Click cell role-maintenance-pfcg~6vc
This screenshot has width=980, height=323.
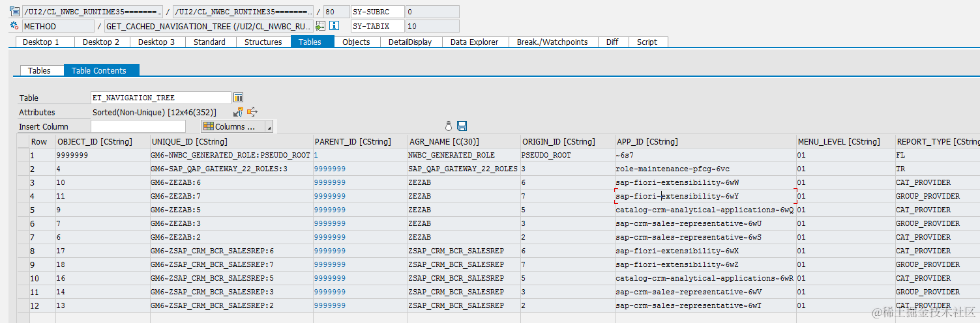[705, 169]
